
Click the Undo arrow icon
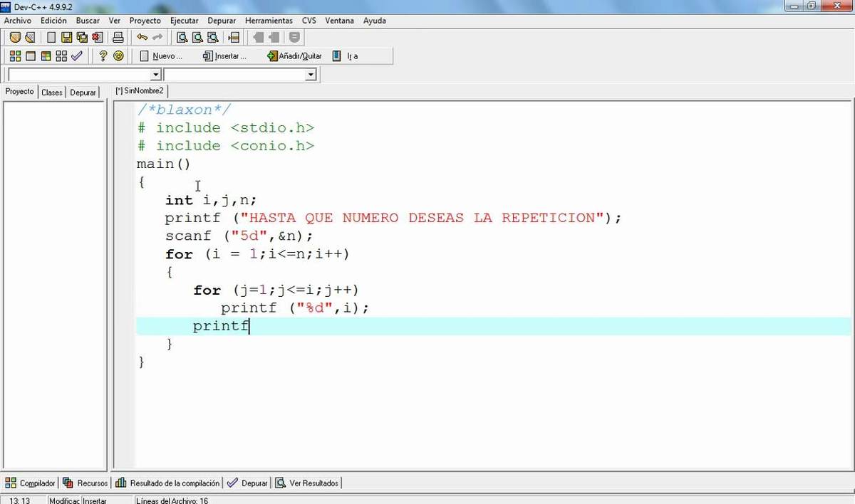tap(142, 38)
